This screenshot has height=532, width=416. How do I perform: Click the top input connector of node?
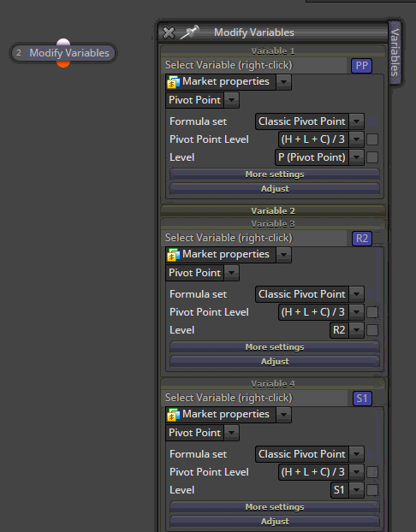[63, 43]
